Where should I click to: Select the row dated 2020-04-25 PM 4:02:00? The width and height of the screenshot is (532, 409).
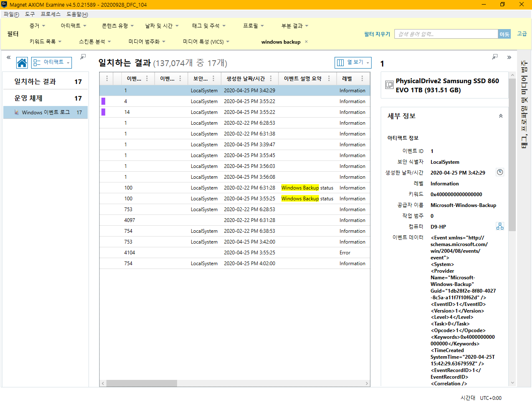(235, 263)
